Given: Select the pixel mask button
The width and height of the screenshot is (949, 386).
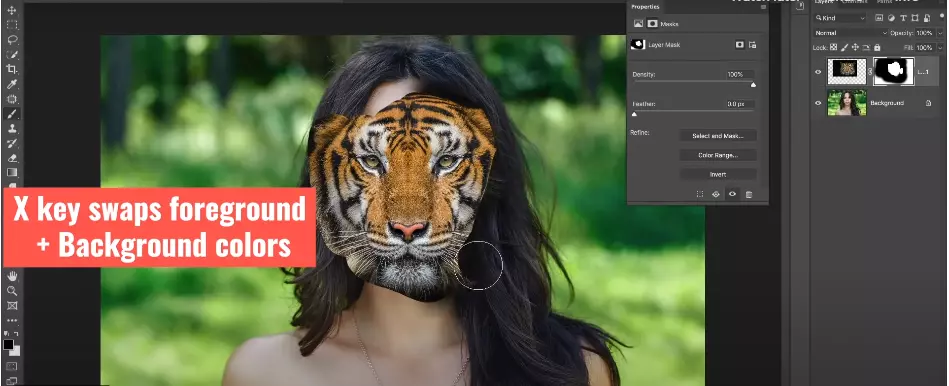Looking at the screenshot, I should click(740, 45).
